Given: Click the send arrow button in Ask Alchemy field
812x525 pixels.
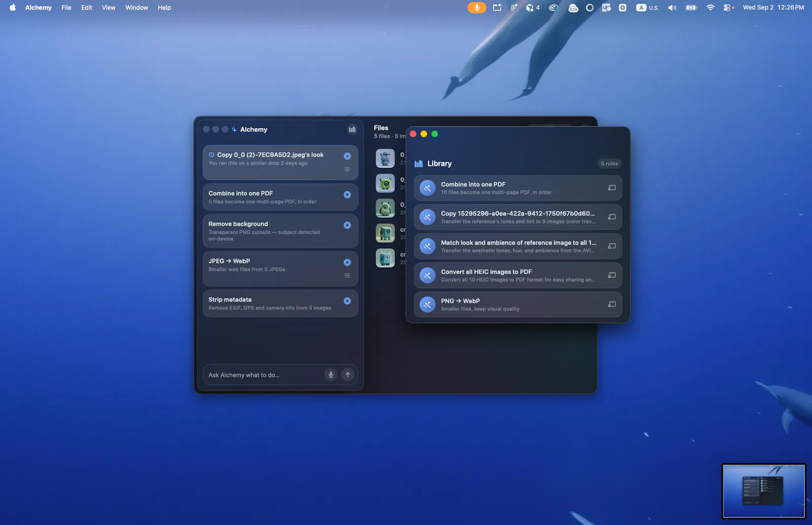Looking at the screenshot, I should (348, 375).
